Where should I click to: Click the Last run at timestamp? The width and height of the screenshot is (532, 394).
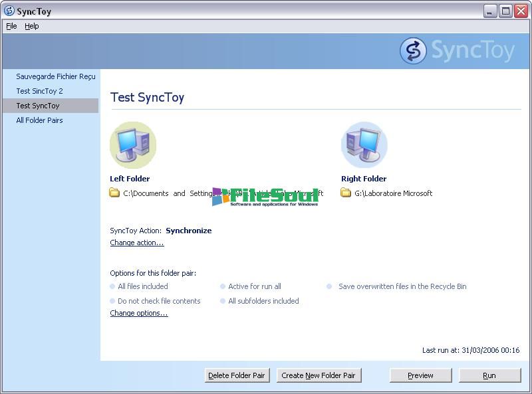[x=471, y=350]
